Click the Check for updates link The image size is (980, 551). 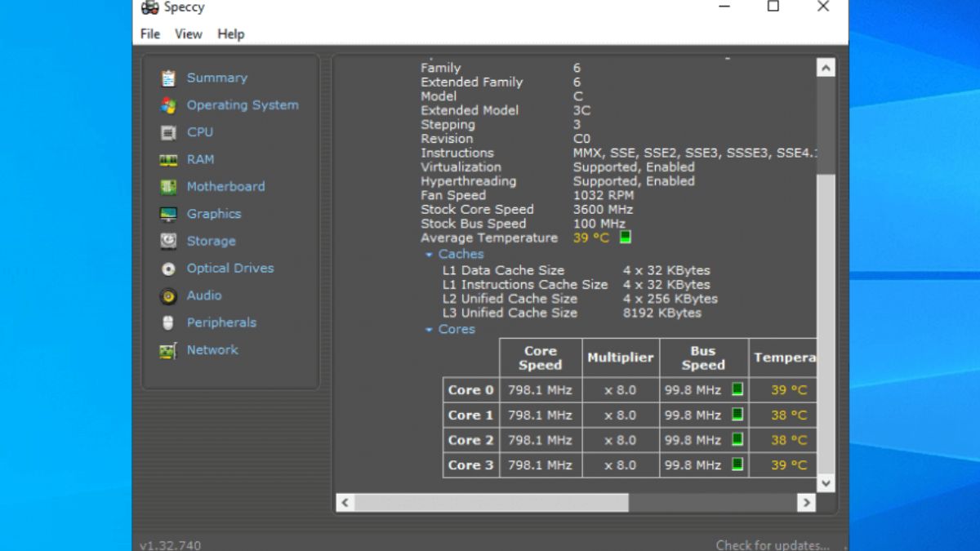pyautogui.click(x=773, y=544)
